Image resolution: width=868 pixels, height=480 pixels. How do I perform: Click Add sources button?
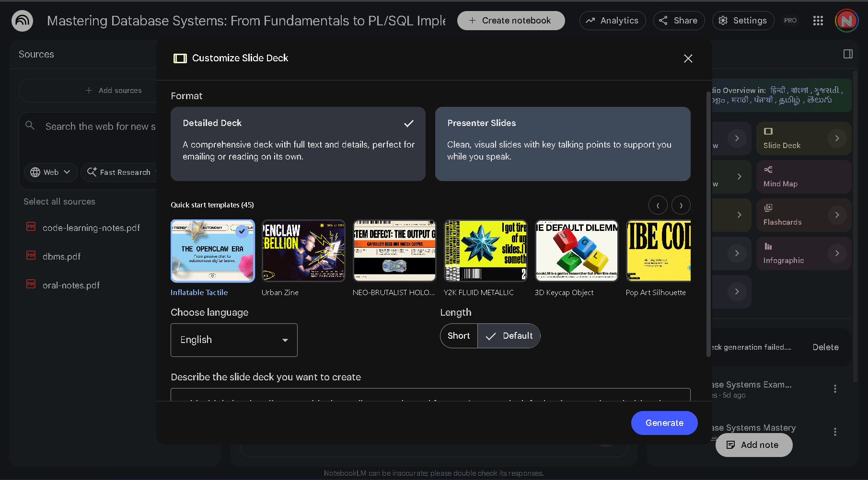tap(114, 91)
